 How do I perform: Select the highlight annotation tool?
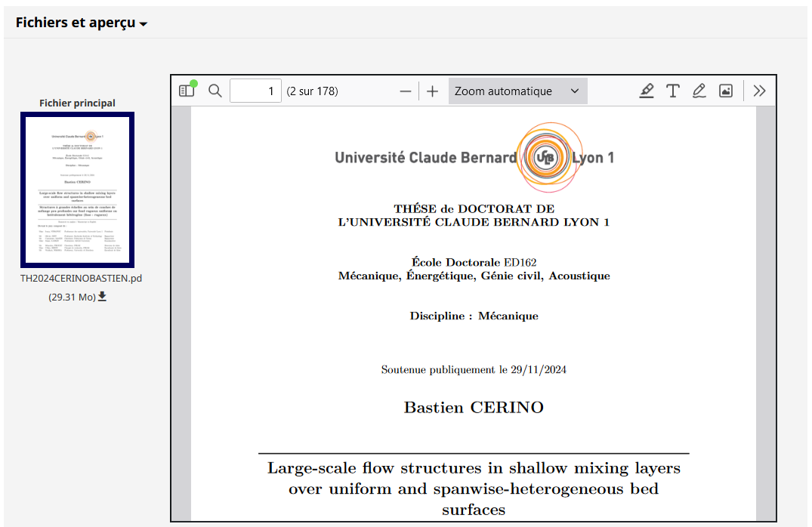[x=647, y=91]
